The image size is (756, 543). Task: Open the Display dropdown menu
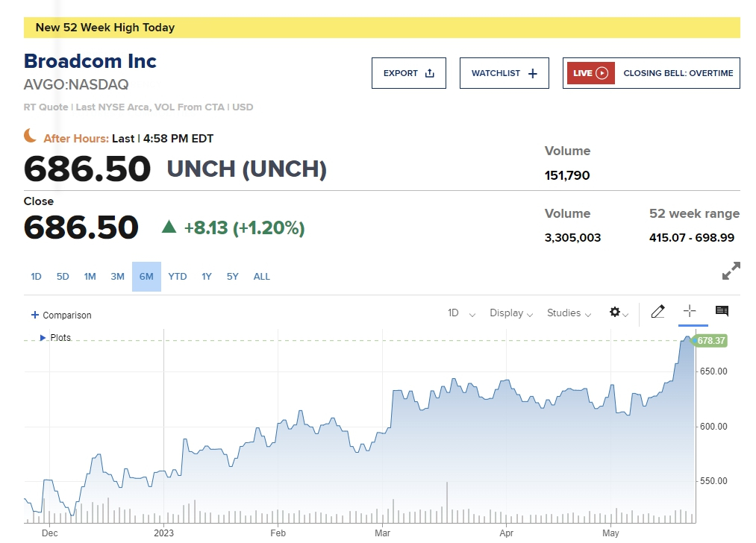click(x=511, y=313)
